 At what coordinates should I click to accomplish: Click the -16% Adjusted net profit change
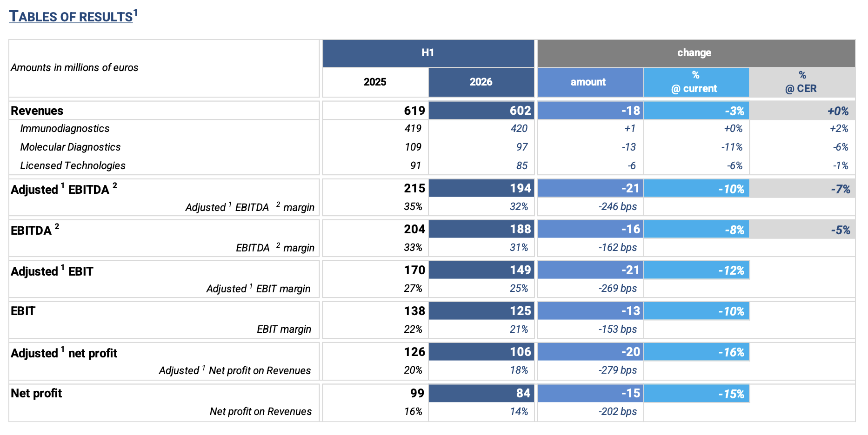click(x=731, y=353)
